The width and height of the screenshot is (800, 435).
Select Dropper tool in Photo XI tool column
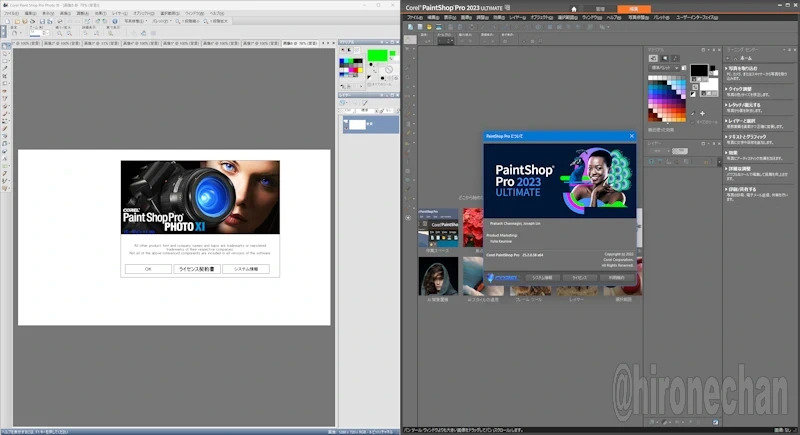click(x=5, y=68)
